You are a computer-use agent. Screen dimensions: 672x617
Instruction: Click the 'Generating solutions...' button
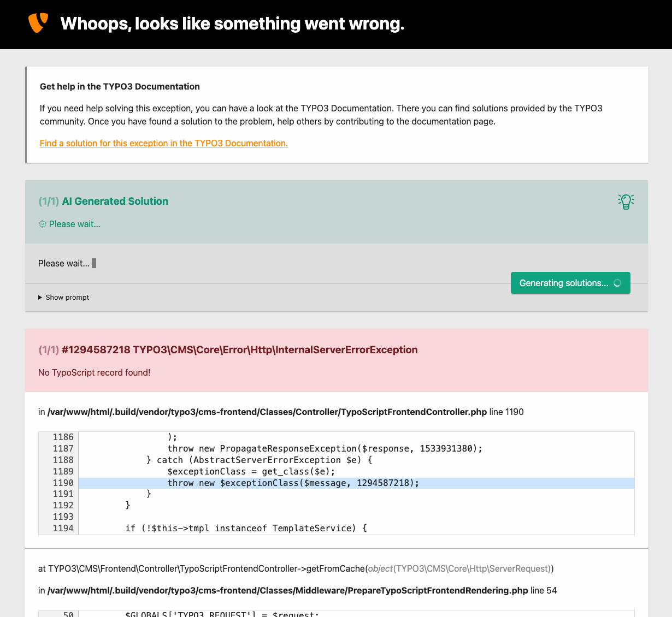tap(570, 283)
